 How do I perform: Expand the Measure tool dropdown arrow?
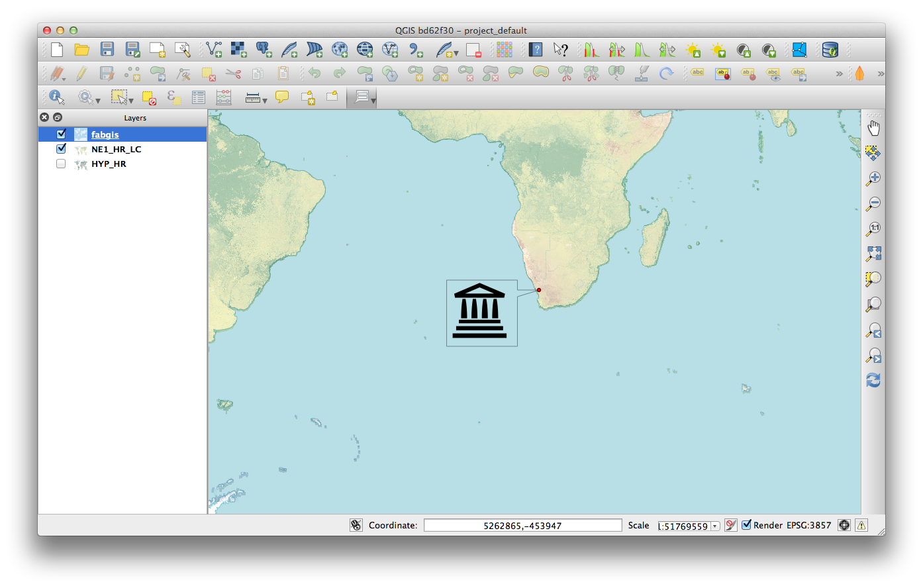tap(265, 101)
